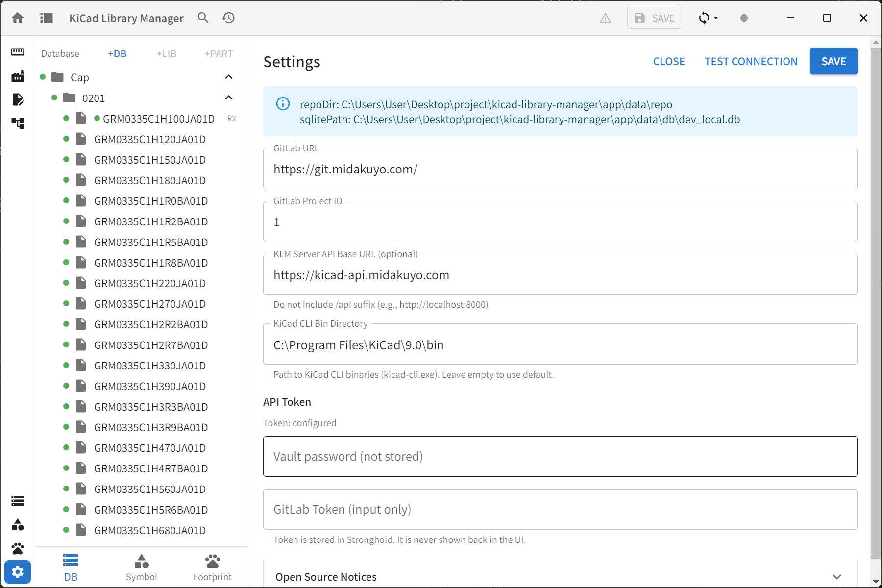Switch to the Footprint bottom tab
Screen dimensions: 882x588
click(x=213, y=567)
